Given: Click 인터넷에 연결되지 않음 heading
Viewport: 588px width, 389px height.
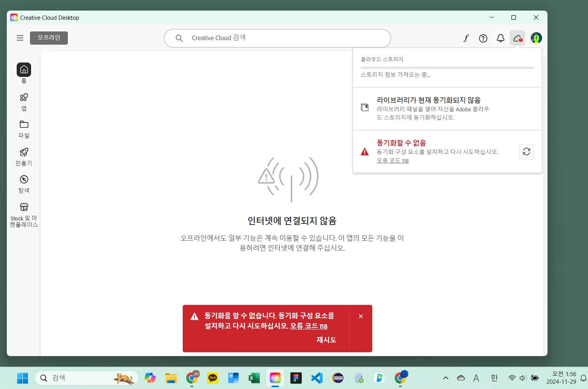Looking at the screenshot, I should tap(292, 221).
